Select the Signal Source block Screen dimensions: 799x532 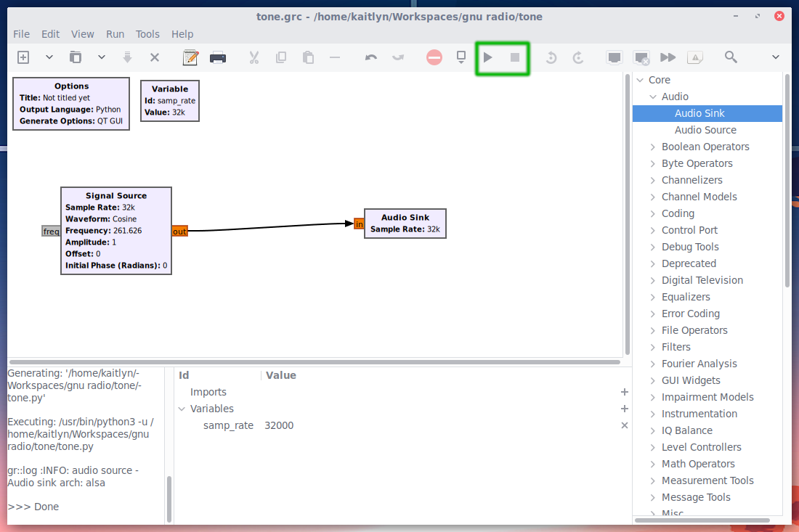pyautogui.click(x=116, y=231)
